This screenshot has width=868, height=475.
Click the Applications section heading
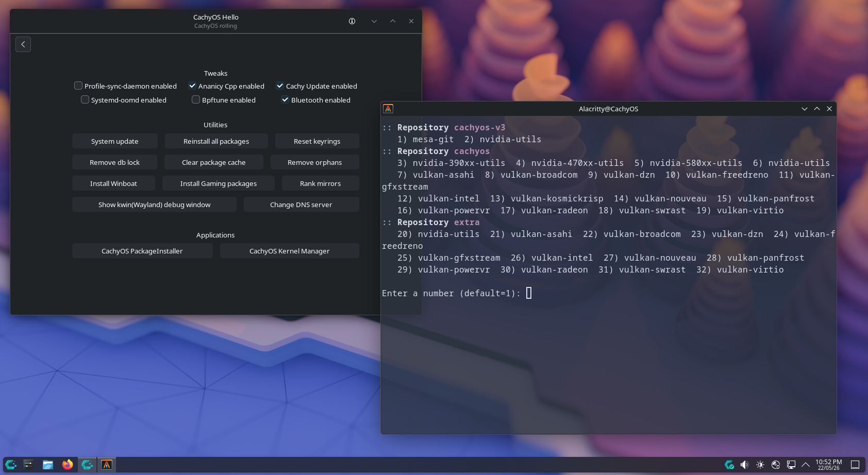[215, 235]
